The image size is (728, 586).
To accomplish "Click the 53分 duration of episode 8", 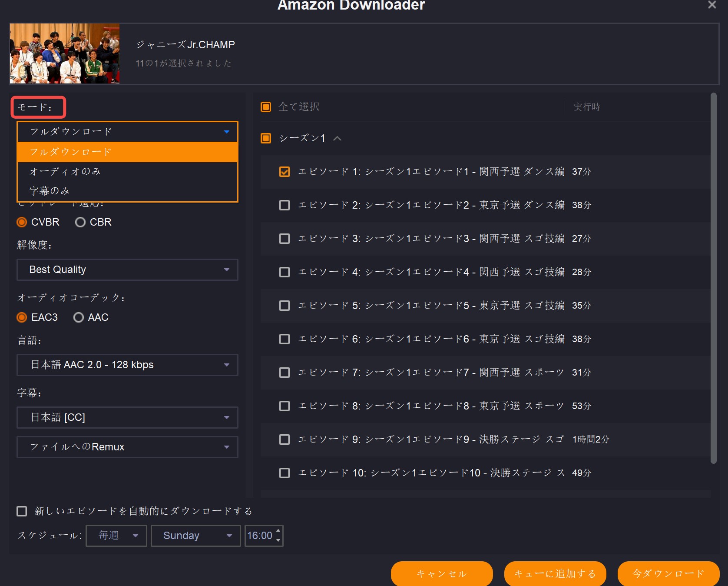I will click(x=582, y=406).
